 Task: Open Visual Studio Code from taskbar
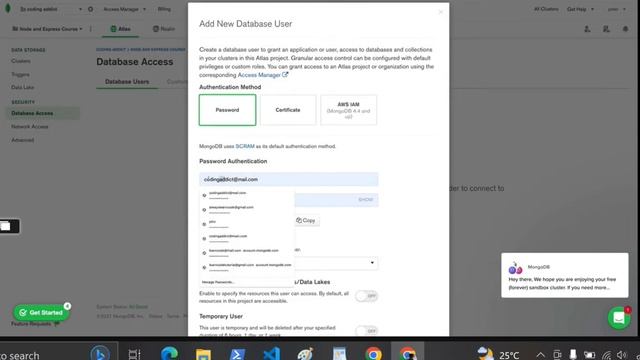pyautogui.click(x=271, y=354)
